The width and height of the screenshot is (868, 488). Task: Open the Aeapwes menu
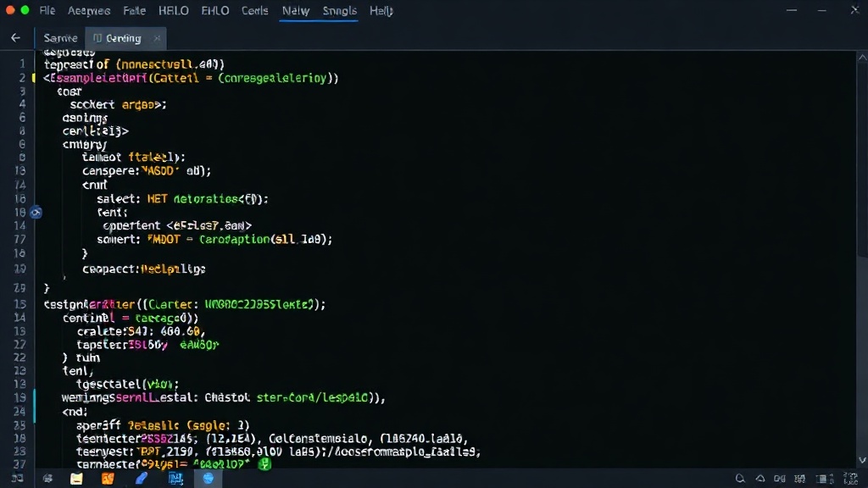click(88, 10)
